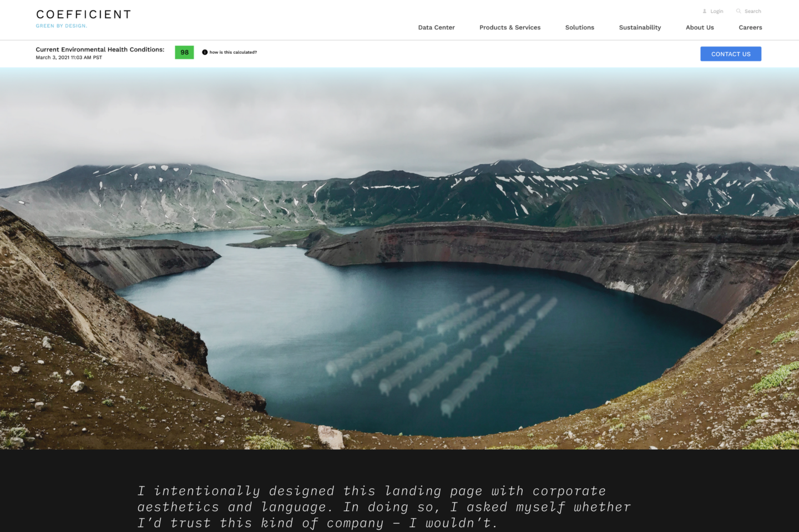Open the About Us page
Viewport: 799px width, 532px height.
click(700, 27)
